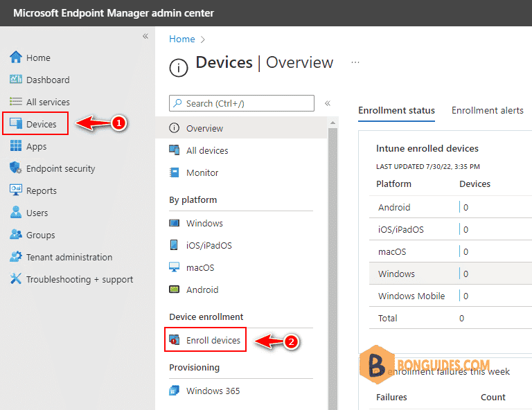Click the Home house icon in sidebar
532x410 pixels.
(16, 57)
